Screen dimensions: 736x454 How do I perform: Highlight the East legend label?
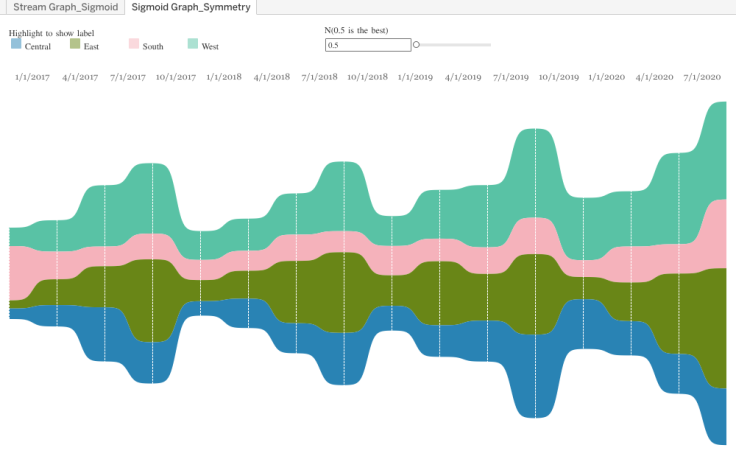pos(91,46)
